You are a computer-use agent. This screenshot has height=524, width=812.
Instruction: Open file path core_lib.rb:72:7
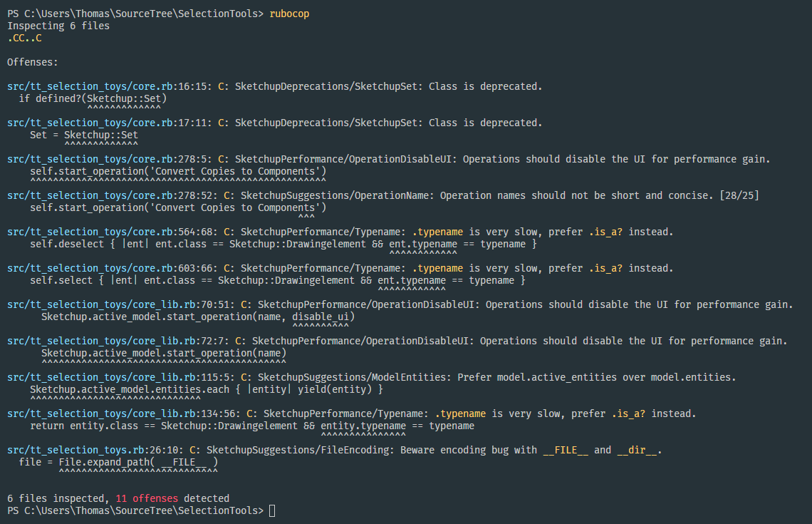point(118,341)
